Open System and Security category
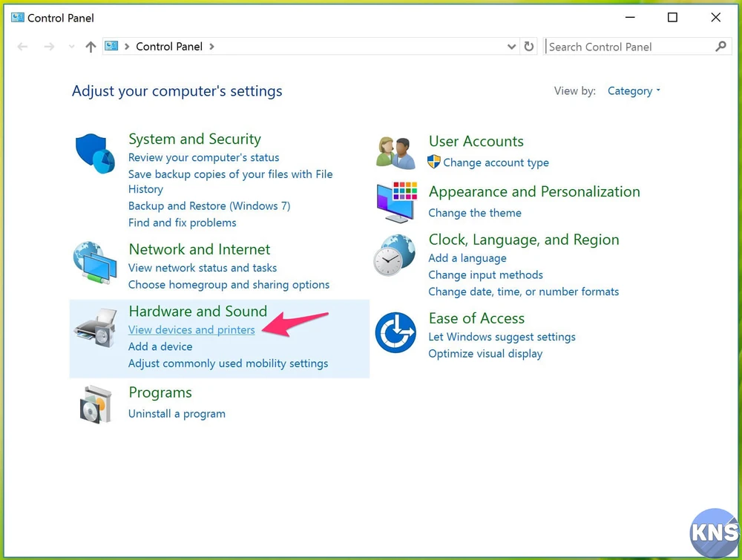 [x=194, y=139]
